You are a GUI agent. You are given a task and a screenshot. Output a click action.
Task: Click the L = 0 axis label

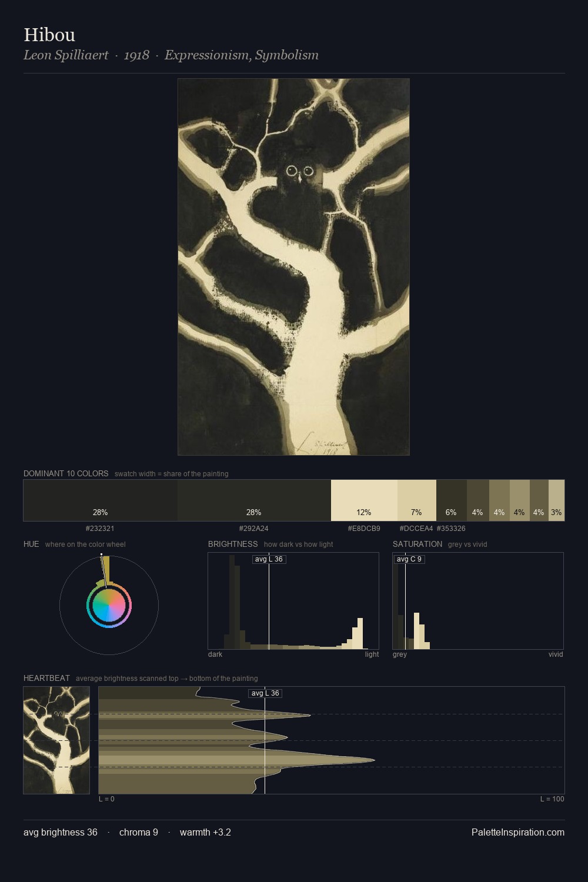(x=106, y=799)
